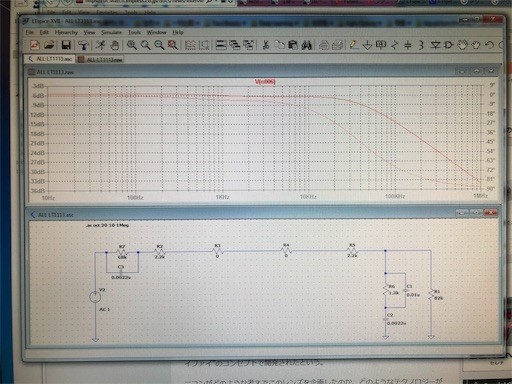Click the Autorange plot icon
The image size is (512, 384).
(190, 45)
